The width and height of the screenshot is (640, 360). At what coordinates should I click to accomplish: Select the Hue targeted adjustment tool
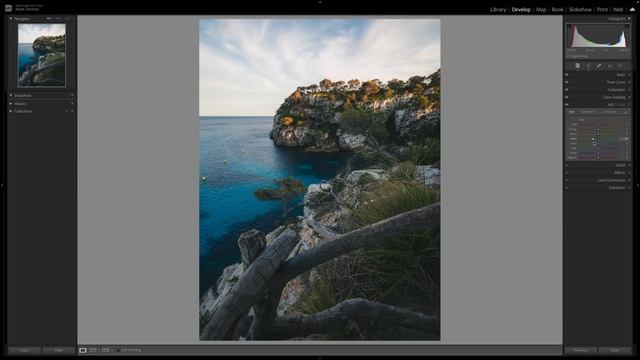pos(569,120)
